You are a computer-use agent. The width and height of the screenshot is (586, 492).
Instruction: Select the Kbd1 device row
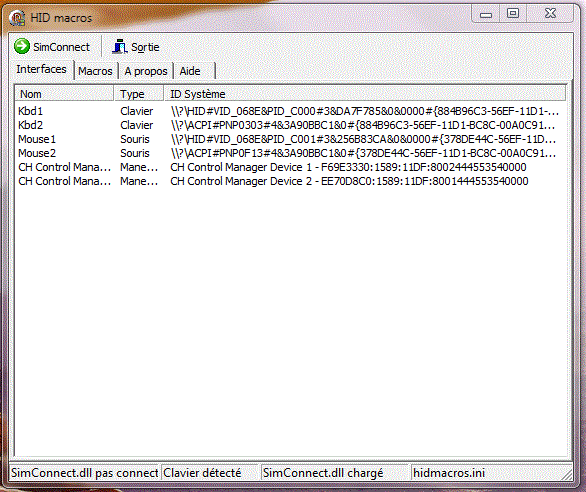coord(289,111)
